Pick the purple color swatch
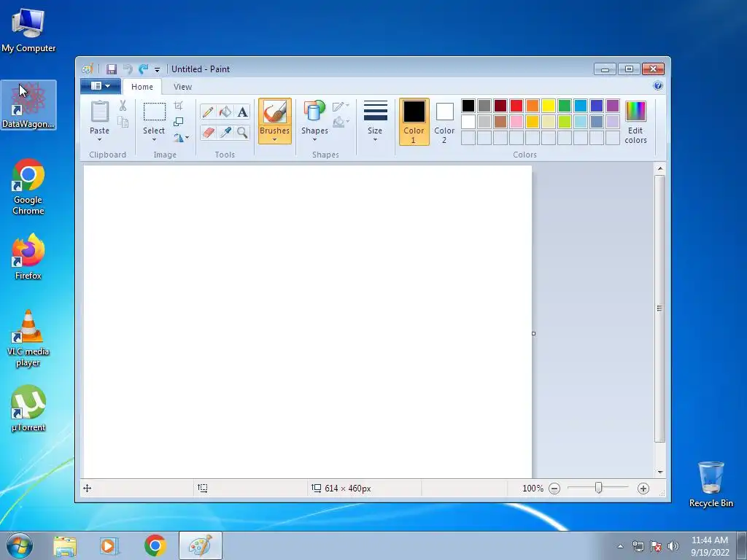Screen dimensions: 747x560 [613, 106]
